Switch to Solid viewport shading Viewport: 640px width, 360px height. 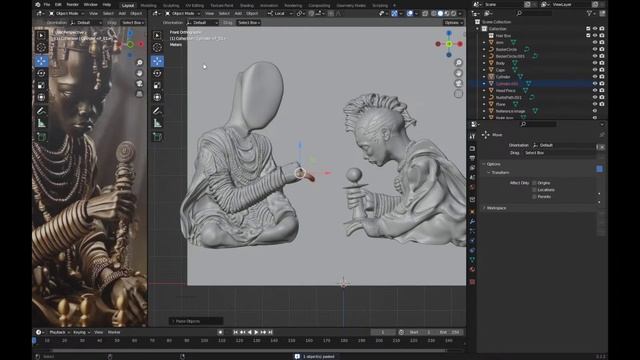[x=440, y=13]
